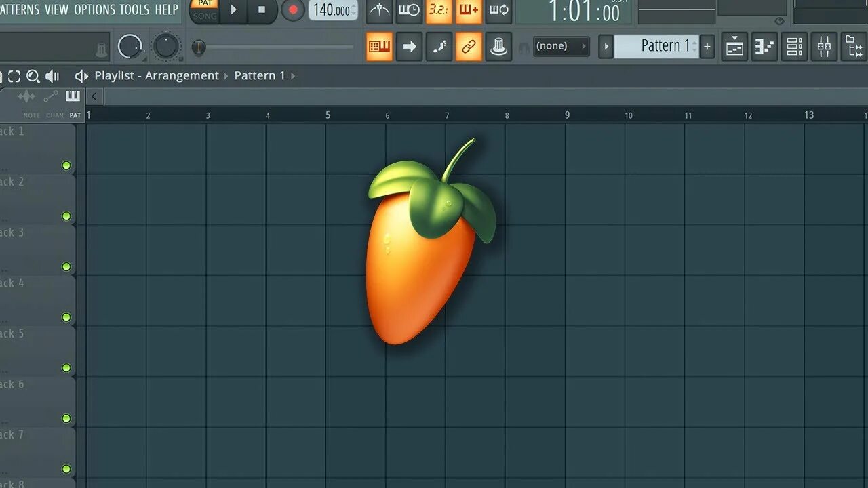The image size is (868, 488).
Task: Click the select tool dashed-square icon
Action: [x=14, y=76]
